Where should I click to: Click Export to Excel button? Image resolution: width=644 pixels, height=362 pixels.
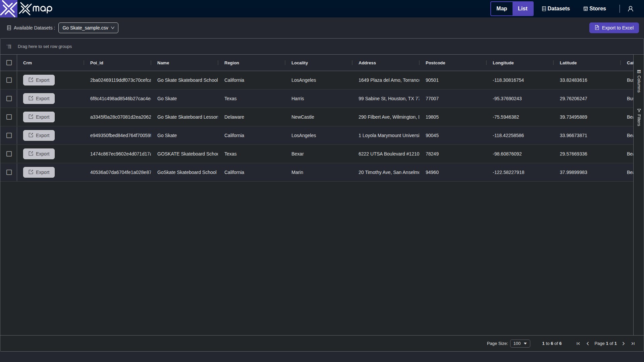pyautogui.click(x=614, y=28)
